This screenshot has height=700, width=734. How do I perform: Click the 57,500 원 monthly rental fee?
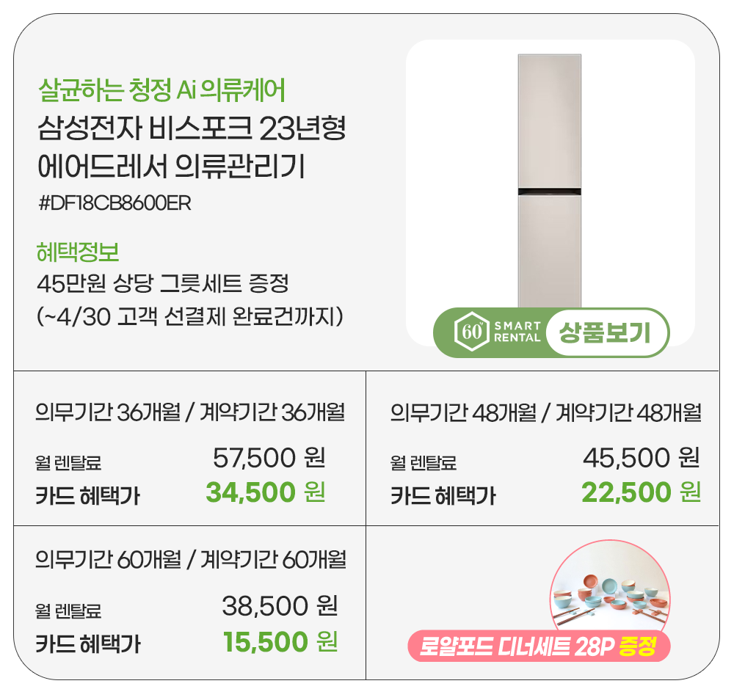269,459
